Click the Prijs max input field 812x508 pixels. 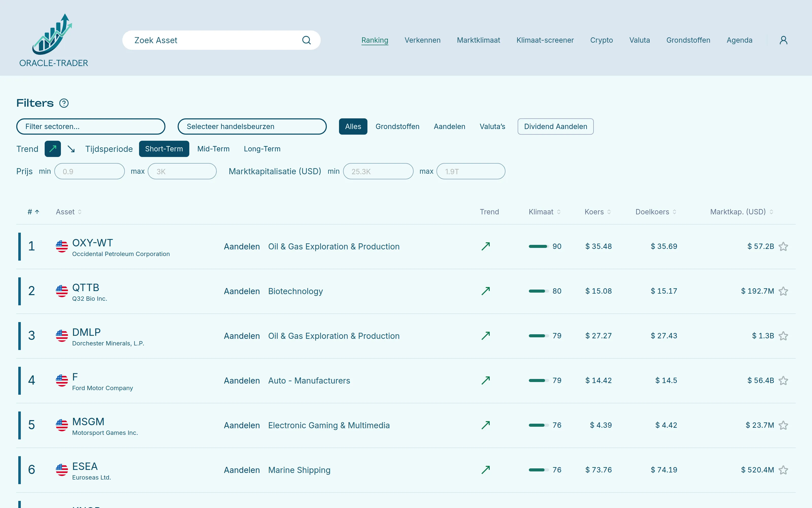tap(182, 171)
